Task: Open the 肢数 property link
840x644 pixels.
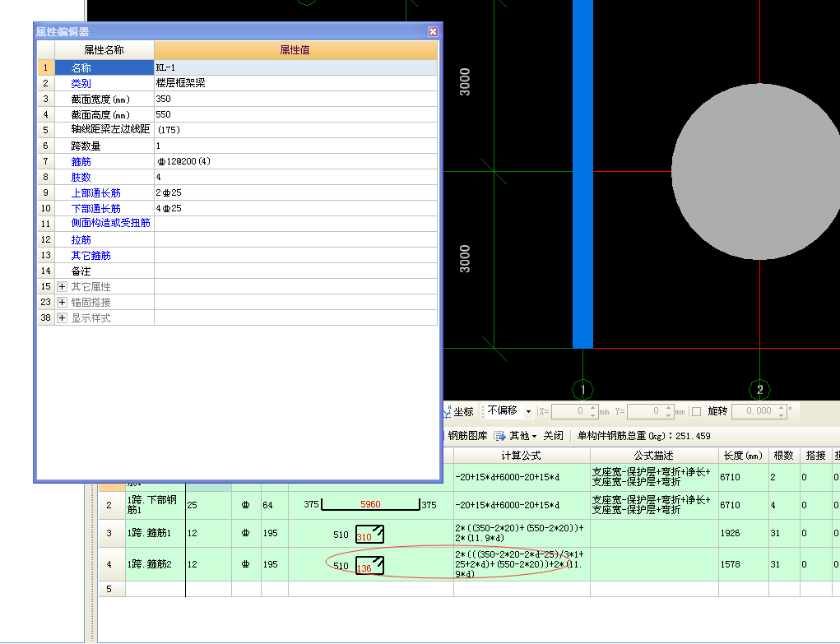Action: pos(81,177)
